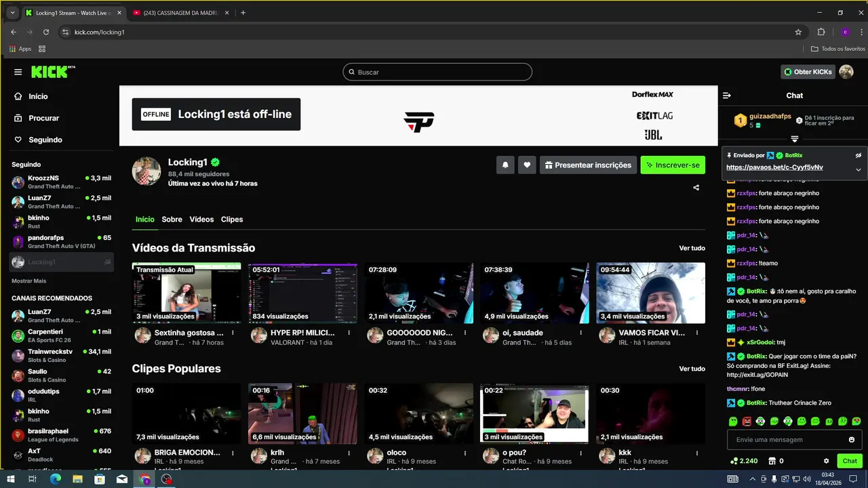The width and height of the screenshot is (868, 488).
Task: Expand followed list with Mostrar Mais
Action: click(x=28, y=281)
